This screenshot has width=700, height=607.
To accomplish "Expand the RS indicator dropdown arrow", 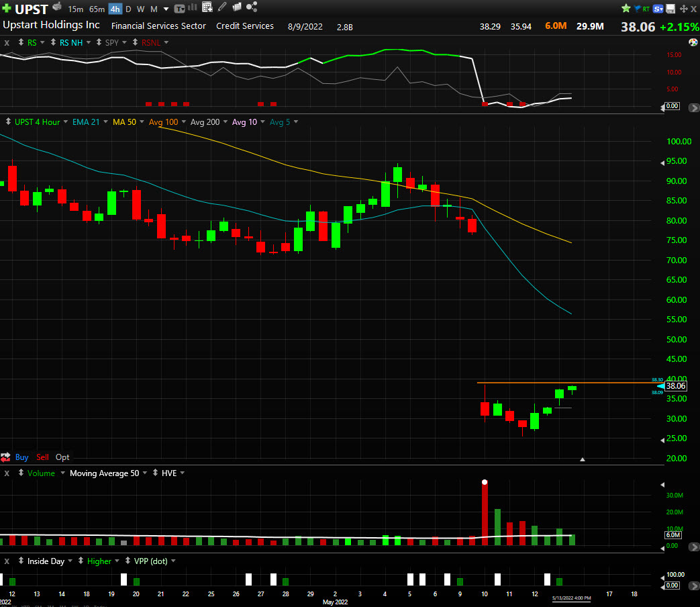I will click(x=42, y=42).
